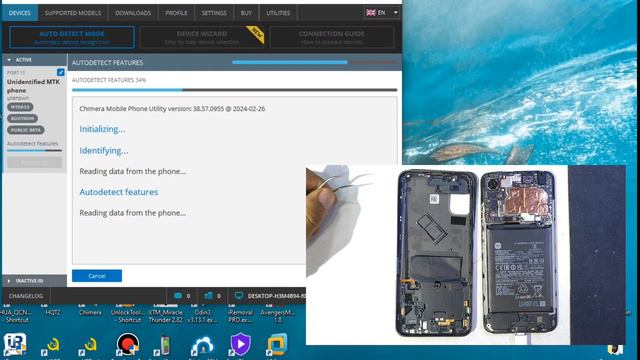Open the Settings tab

[x=214, y=13]
